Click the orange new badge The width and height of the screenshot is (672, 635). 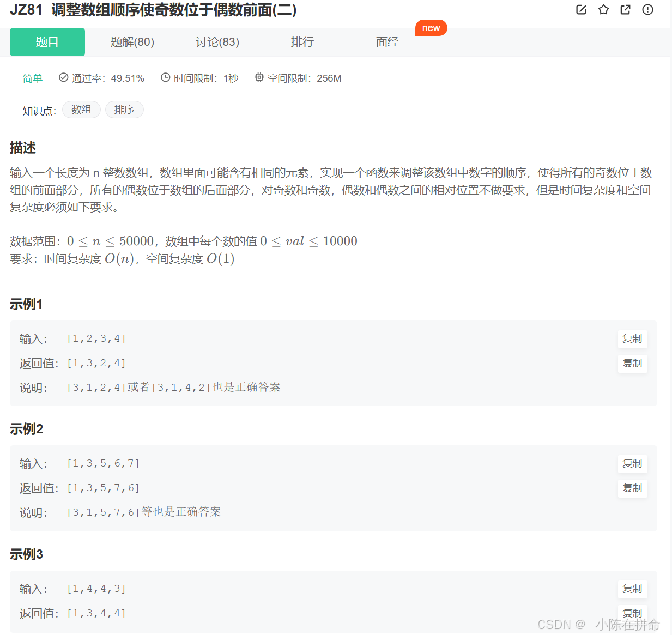point(431,28)
